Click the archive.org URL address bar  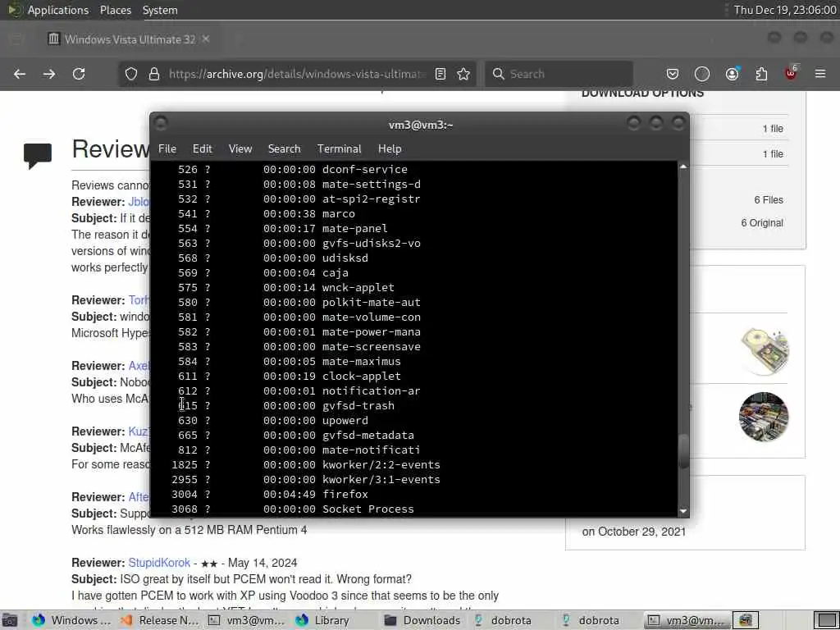[x=297, y=74]
